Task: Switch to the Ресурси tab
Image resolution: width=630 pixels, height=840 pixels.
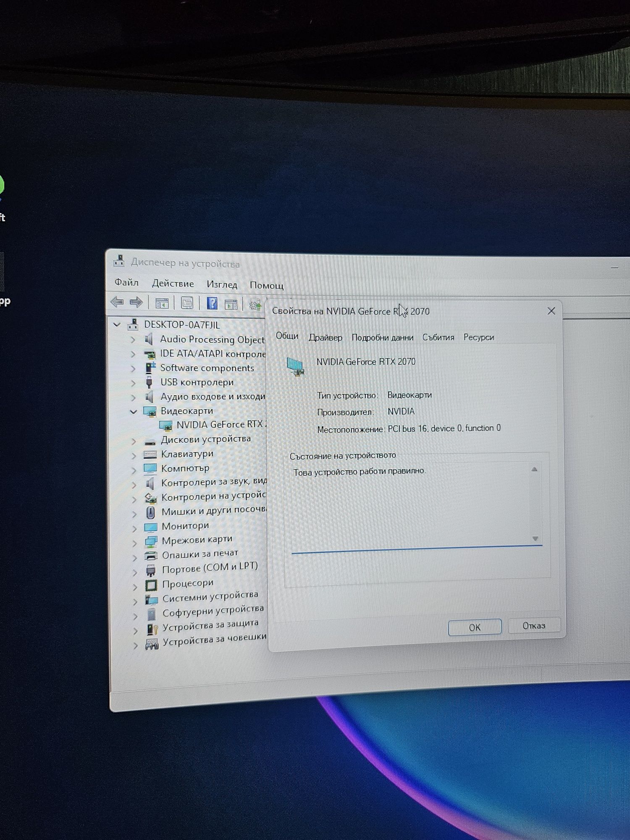Action: tap(479, 337)
